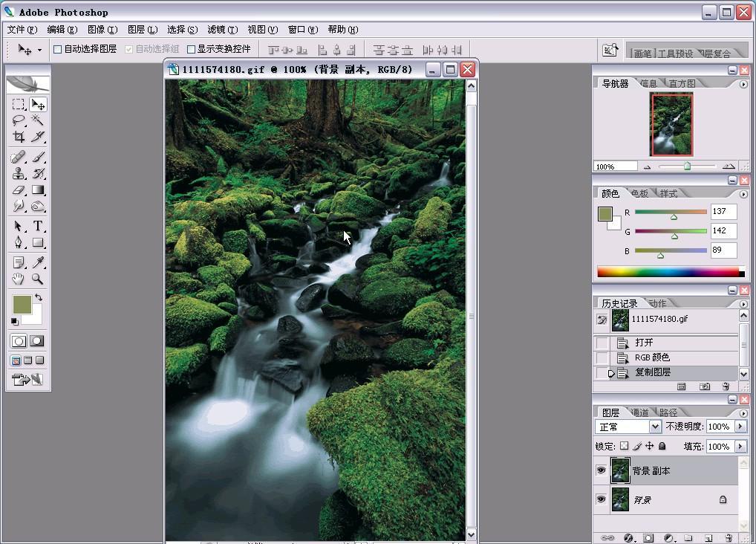Select the Magic Wand tool
The height and width of the screenshot is (544, 756).
[38, 120]
